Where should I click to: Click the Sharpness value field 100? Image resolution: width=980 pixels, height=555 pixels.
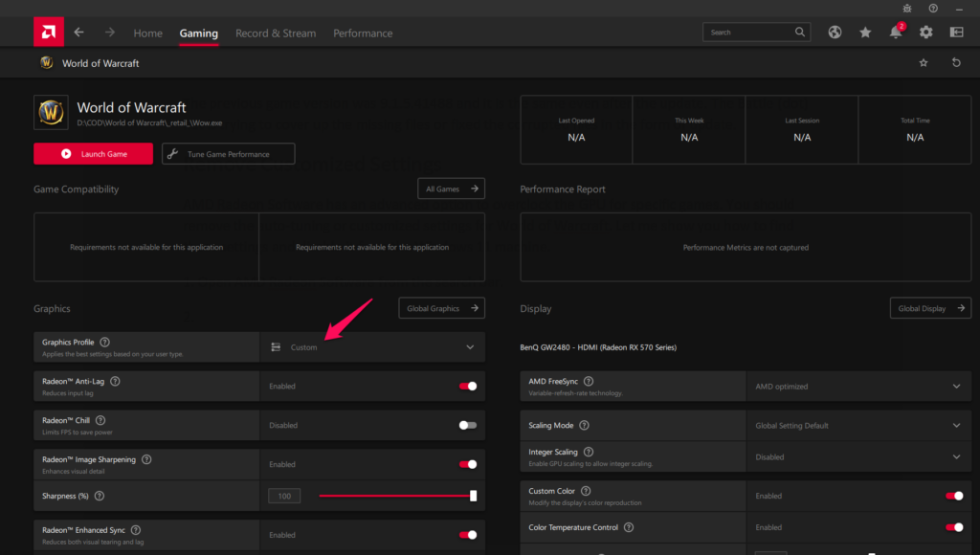[x=284, y=496]
